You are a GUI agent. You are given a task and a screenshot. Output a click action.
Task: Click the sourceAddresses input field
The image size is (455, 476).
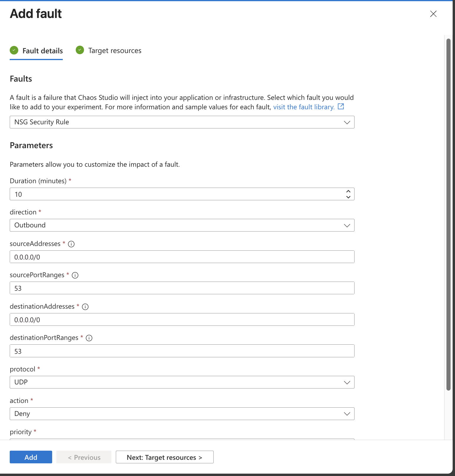tap(182, 257)
